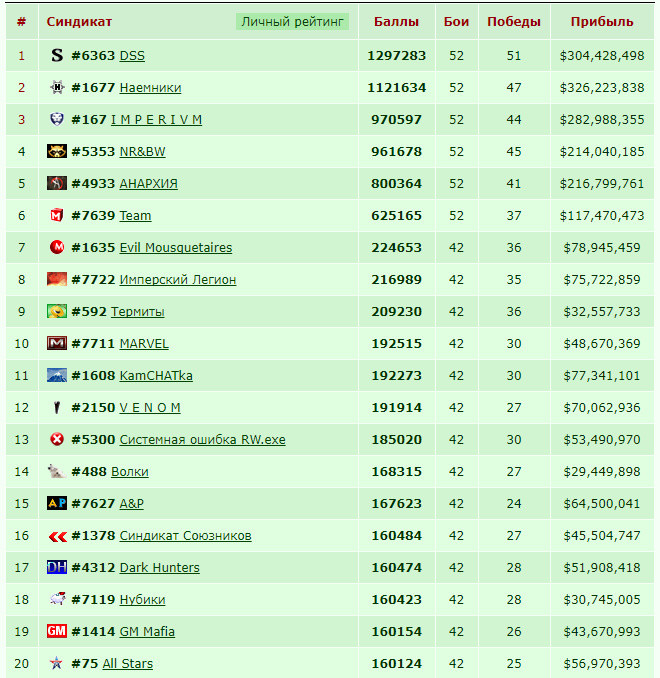Image resolution: width=660 pixels, height=678 pixels.
Task: Select the Победы column header
Action: [x=514, y=22]
